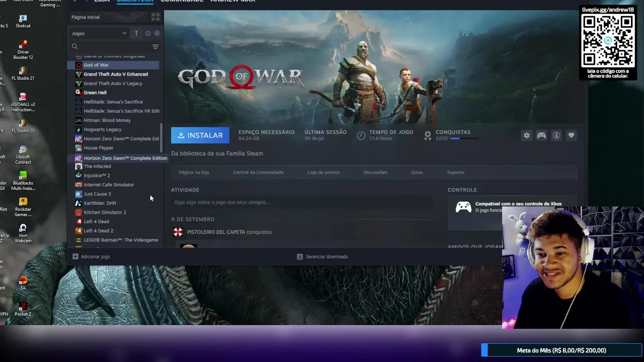Open Página na loja link
Image resolution: width=644 pixels, height=362 pixels.
(194, 172)
